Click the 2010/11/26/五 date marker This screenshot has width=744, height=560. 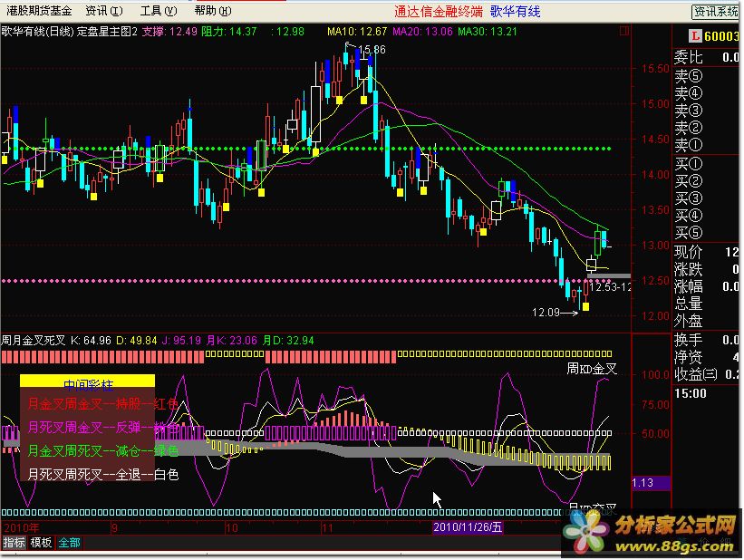point(468,527)
